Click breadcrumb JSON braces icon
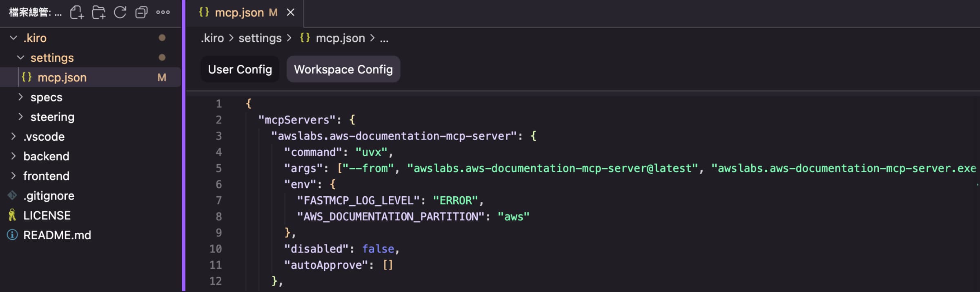Screen dimensions: 980x292 305,38
